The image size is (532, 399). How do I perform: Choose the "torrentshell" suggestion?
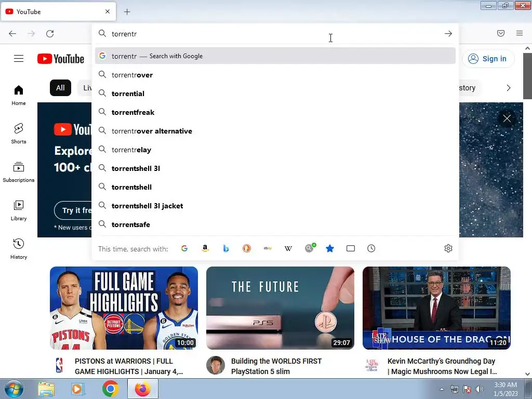tap(275, 187)
